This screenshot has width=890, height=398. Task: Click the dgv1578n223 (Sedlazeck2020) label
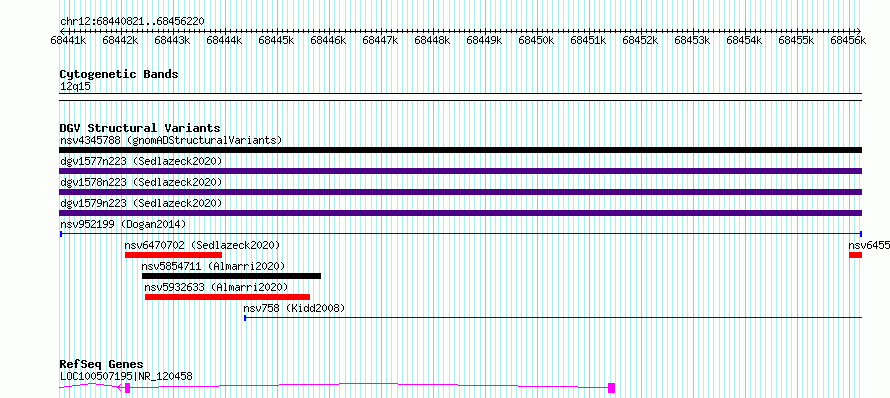(141, 182)
